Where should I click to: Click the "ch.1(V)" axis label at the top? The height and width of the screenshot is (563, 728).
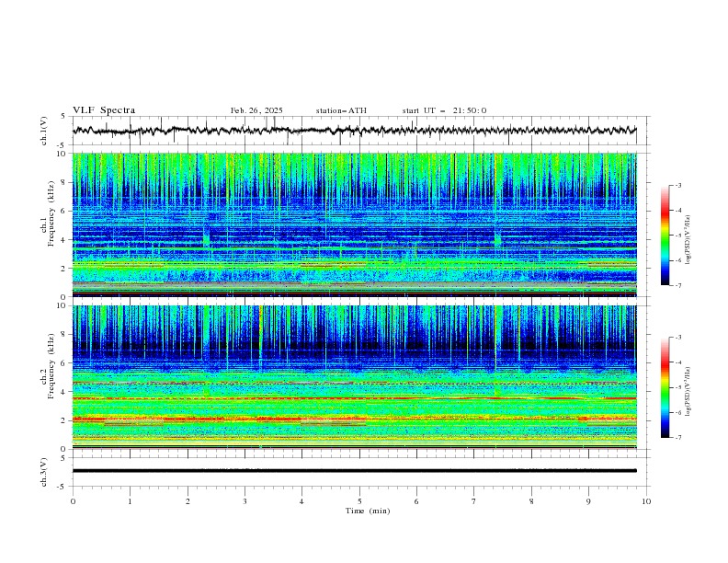tap(44, 131)
